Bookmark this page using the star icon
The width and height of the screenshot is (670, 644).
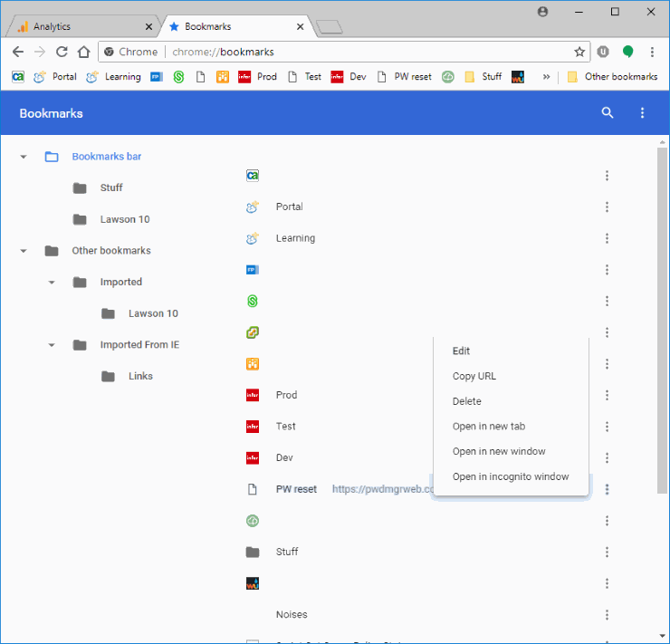coord(579,53)
